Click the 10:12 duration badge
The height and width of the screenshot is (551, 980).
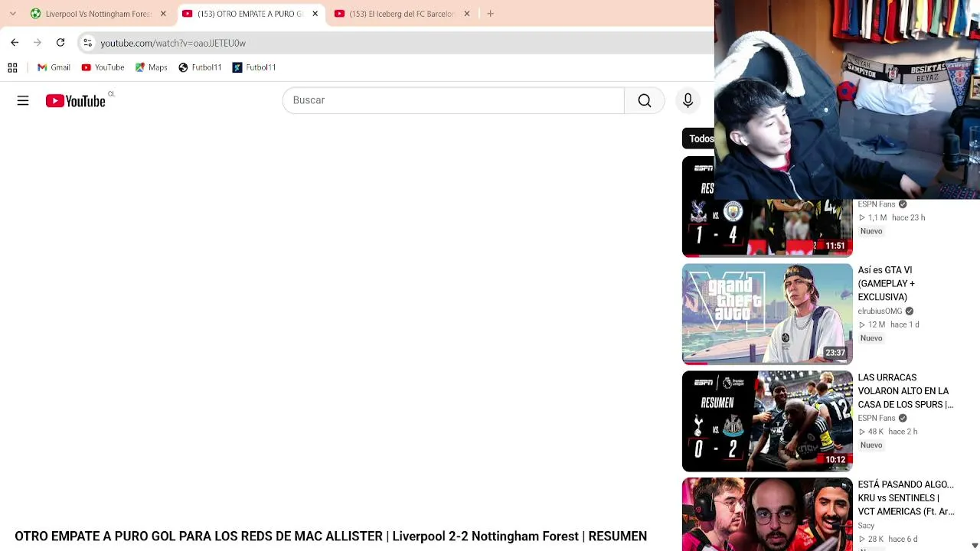tap(835, 460)
